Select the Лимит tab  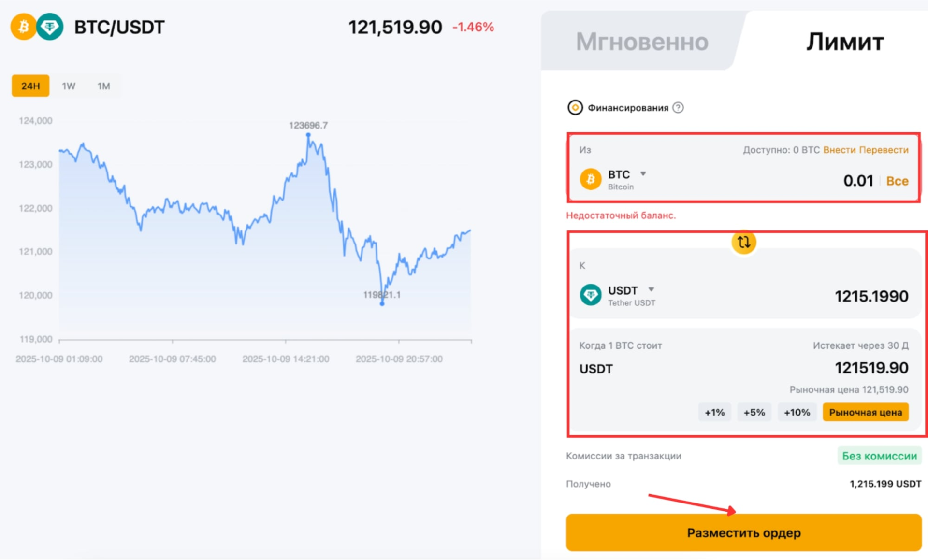[x=844, y=42]
